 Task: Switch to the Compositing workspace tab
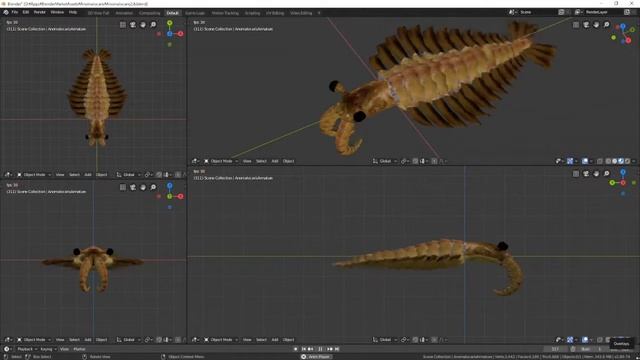tap(149, 13)
